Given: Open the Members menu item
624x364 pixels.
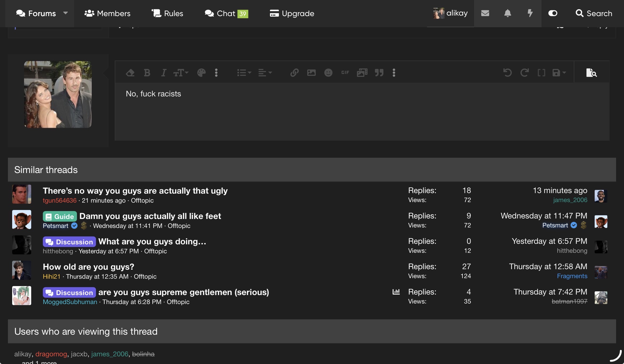Looking at the screenshot, I should click(107, 13).
